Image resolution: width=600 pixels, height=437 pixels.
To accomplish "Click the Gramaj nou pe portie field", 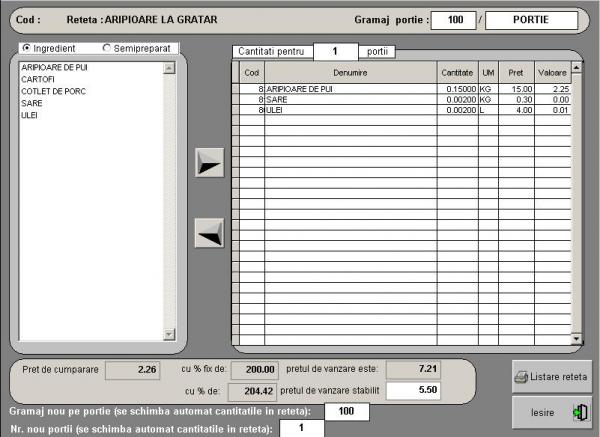I will [x=347, y=411].
